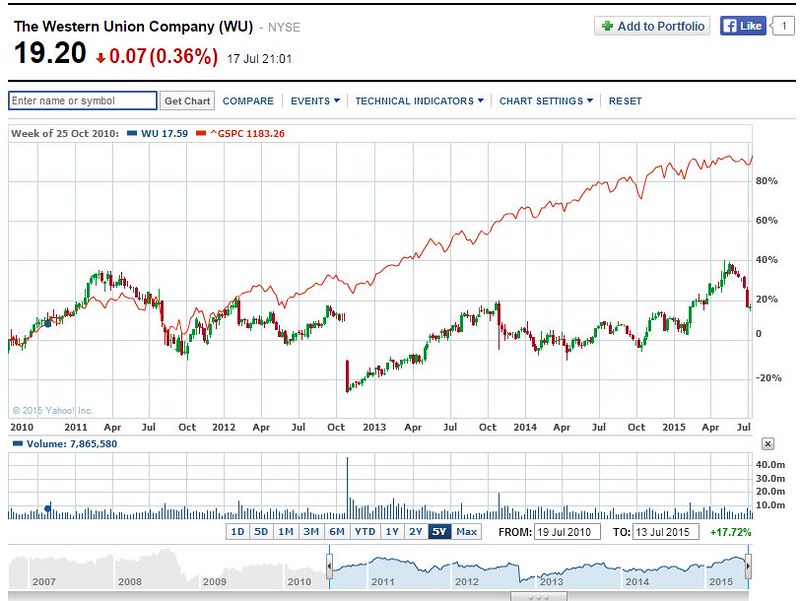Click the 19.20 stock price

[x=50, y=53]
